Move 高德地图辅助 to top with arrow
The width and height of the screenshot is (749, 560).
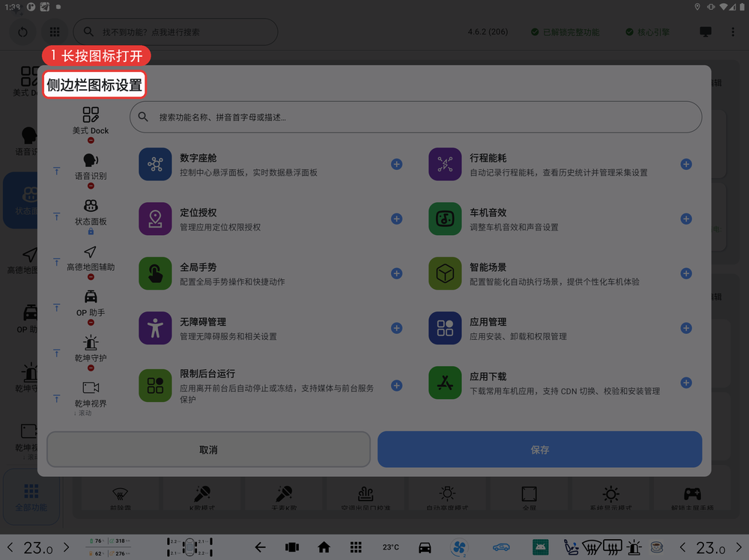coord(56,262)
